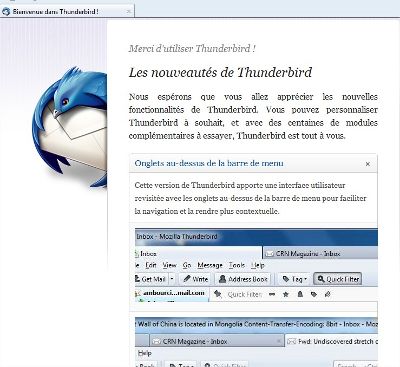This screenshot has width=400, height=367.
Task: Open the Edit menu in the illustration
Action: click(x=151, y=265)
